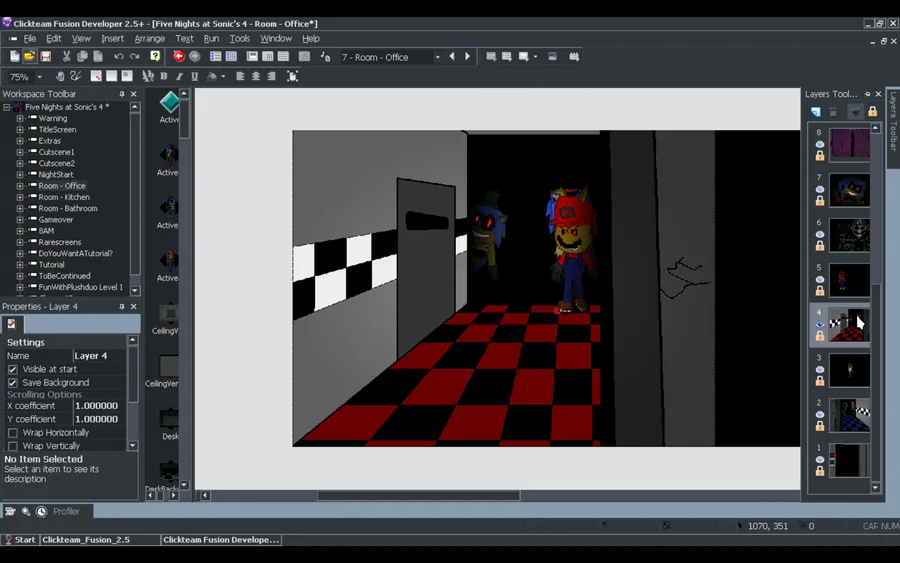900x563 pixels.
Task: Open the text color dropdown arrow
Action: (x=223, y=76)
